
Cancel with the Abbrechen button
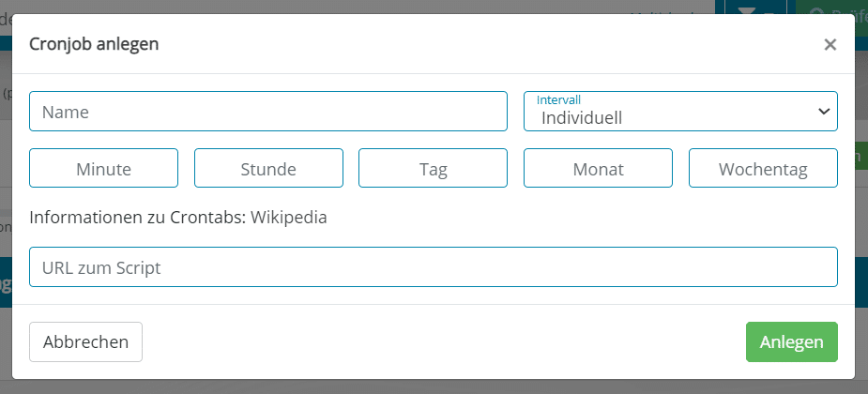pos(85,342)
